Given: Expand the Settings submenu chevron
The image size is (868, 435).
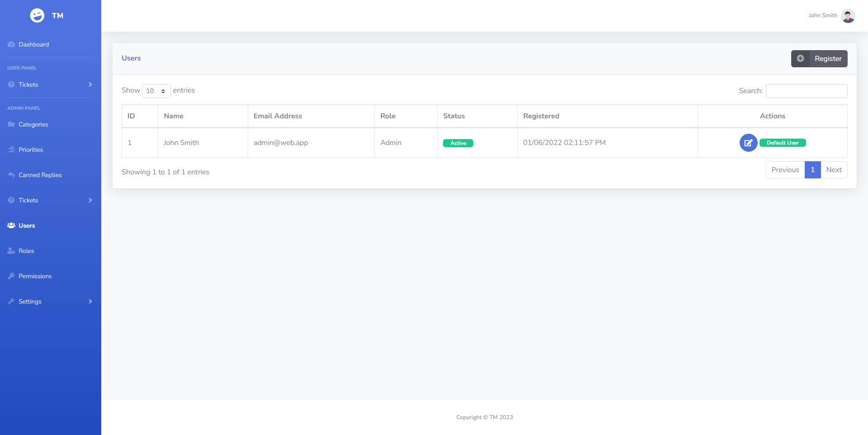Looking at the screenshot, I should pos(90,301).
